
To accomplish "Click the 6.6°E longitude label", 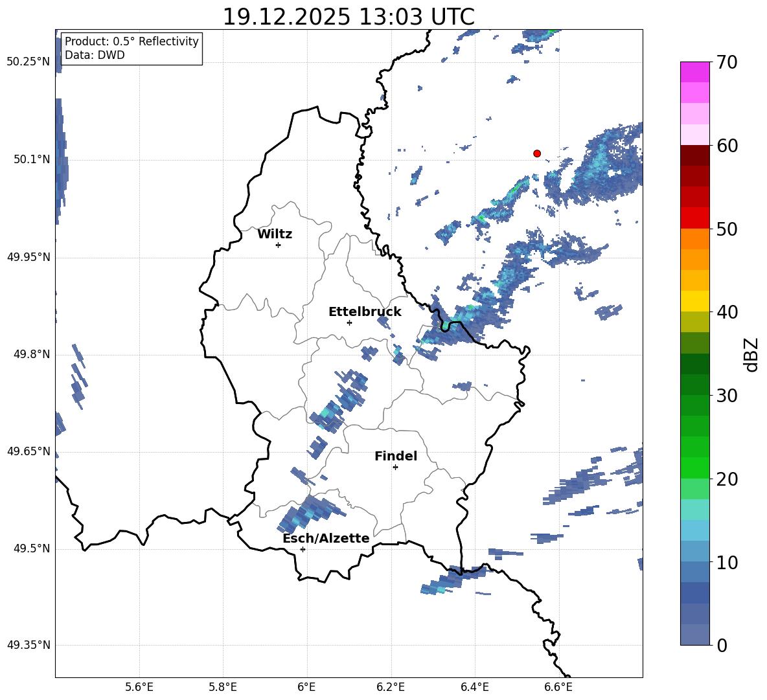I will (x=558, y=688).
